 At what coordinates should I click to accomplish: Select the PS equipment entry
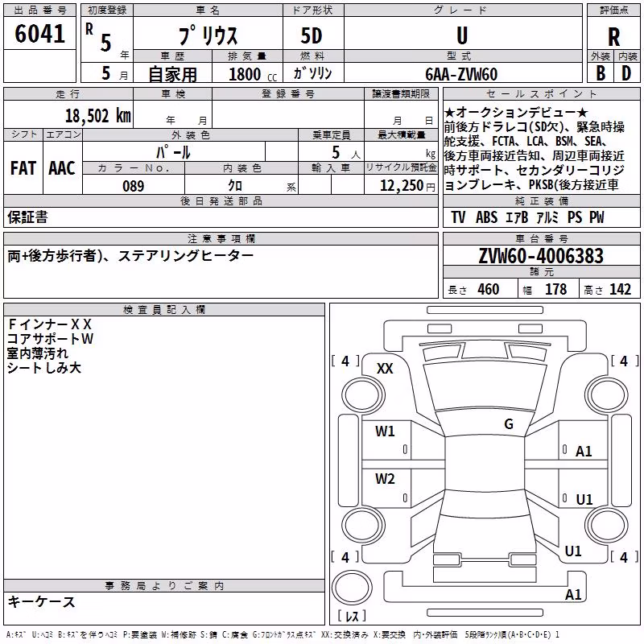[x=575, y=217]
